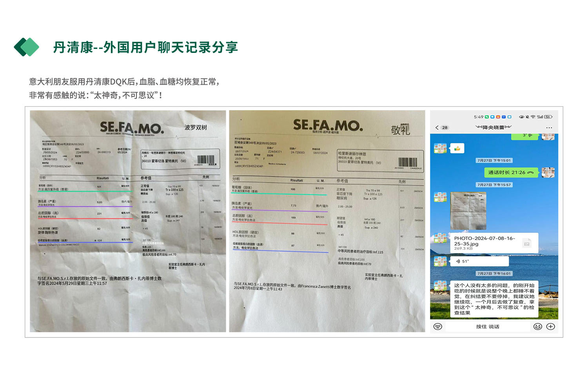Click the slide title 丹清康--外国用户聊天记录分享
Image resolution: width=588 pixels, height=392 pixels.
[x=145, y=47]
